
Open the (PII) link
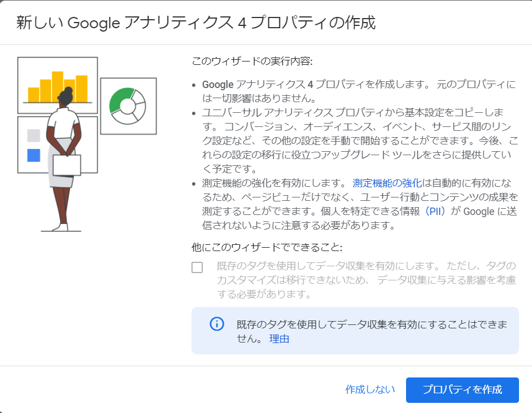(435, 211)
